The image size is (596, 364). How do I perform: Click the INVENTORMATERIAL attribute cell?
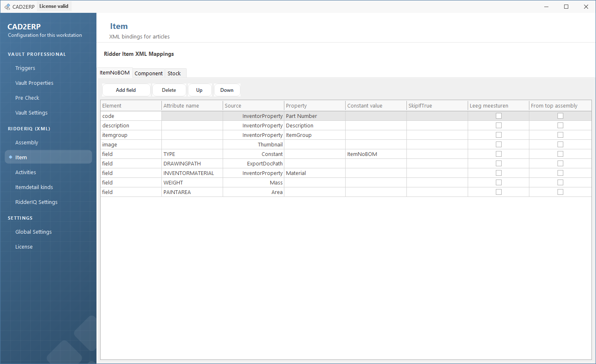192,173
